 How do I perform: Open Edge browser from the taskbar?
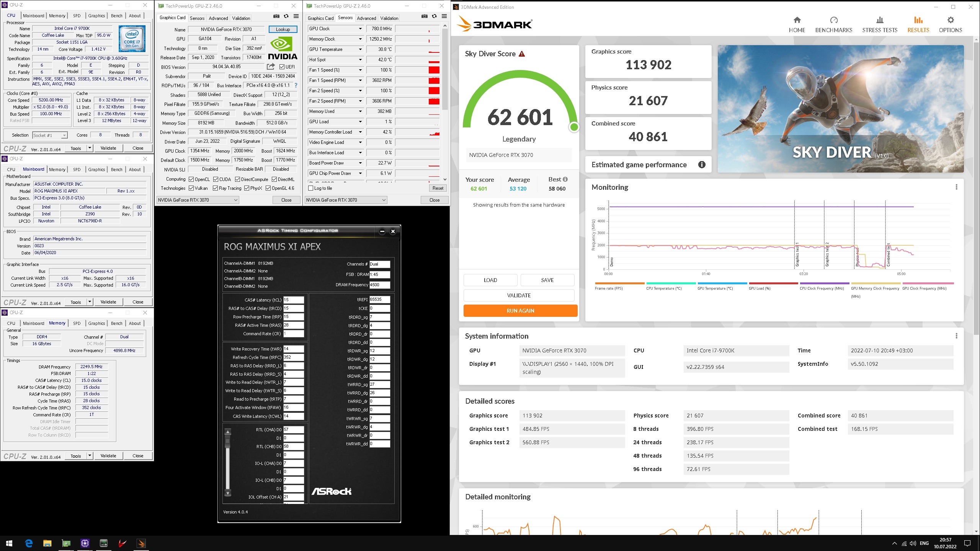pyautogui.click(x=29, y=543)
